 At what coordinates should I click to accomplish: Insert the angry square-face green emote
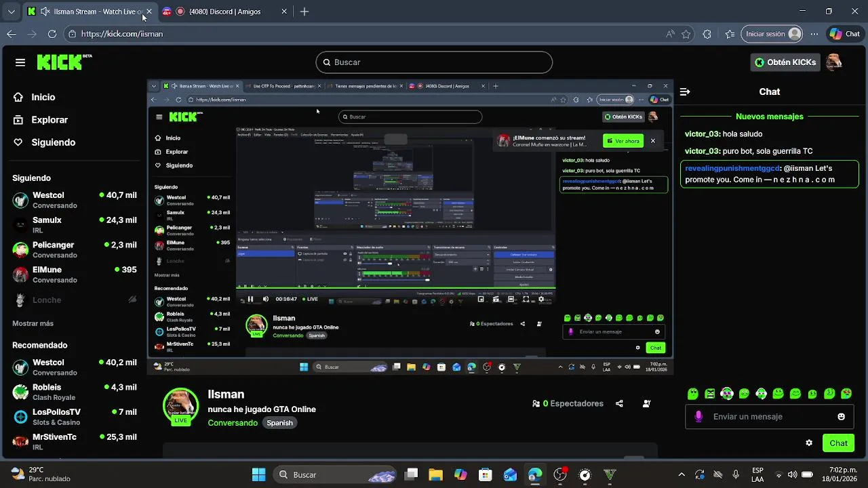(710, 393)
